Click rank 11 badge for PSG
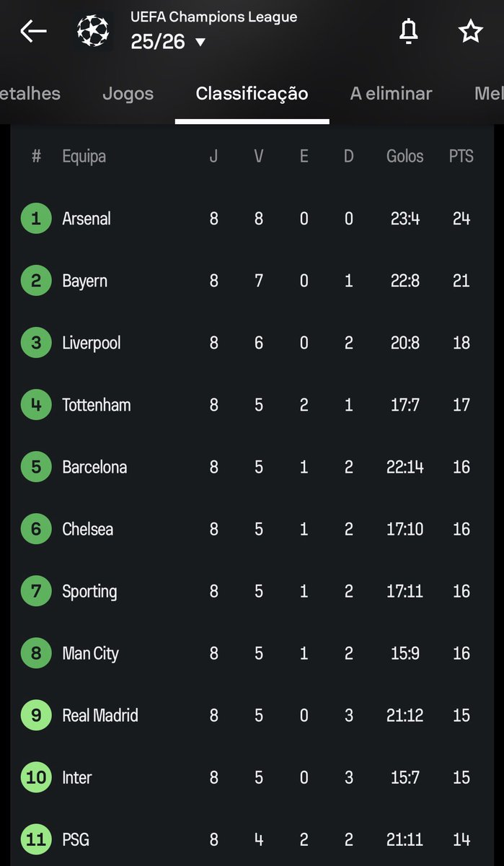 tap(36, 839)
